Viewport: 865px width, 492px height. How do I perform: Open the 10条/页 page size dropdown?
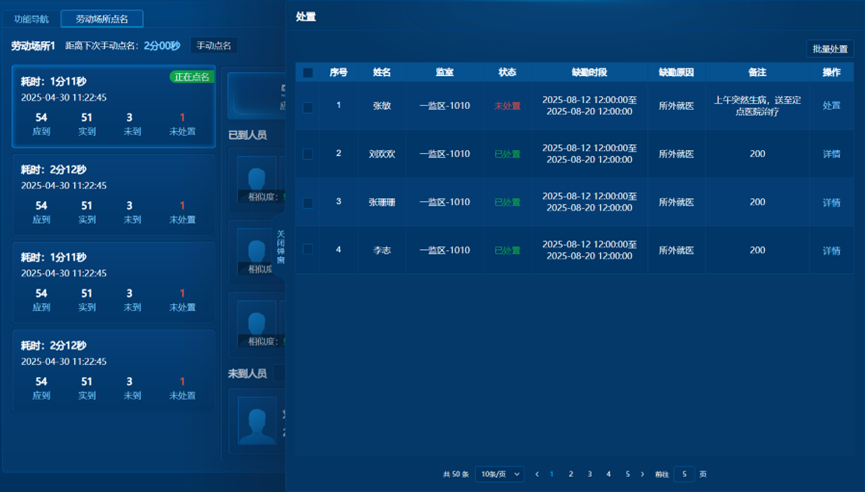click(x=499, y=474)
